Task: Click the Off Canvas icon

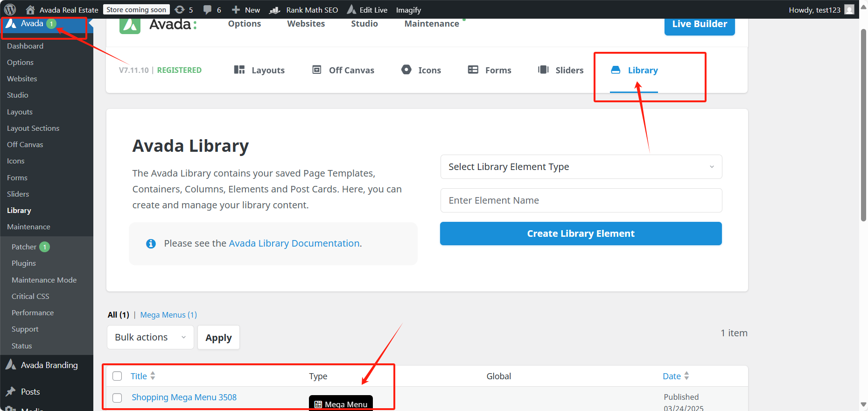Action: click(317, 70)
